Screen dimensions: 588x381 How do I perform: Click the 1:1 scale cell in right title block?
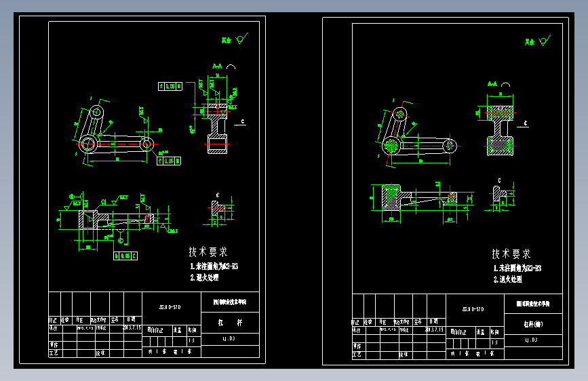pyautogui.click(x=495, y=343)
